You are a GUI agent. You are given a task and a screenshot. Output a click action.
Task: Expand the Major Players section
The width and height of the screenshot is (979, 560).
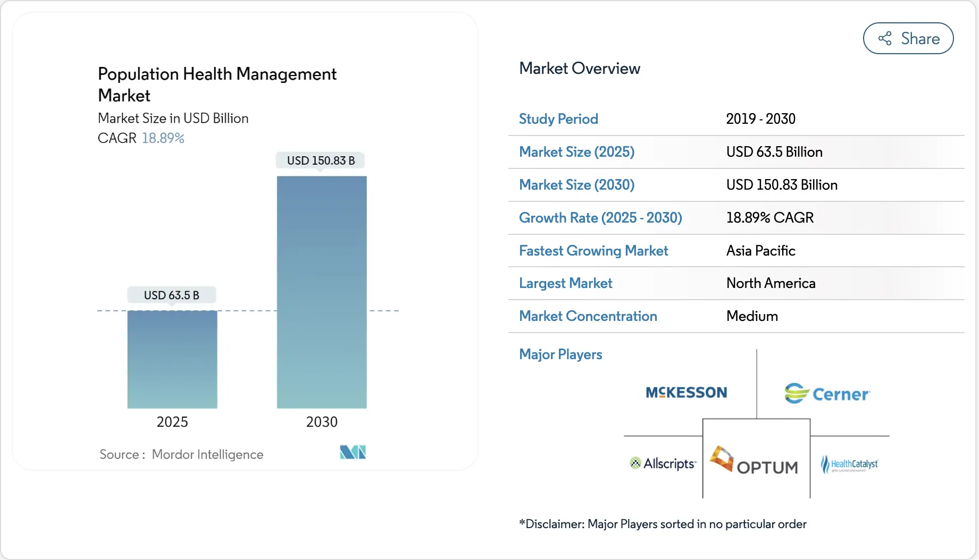pos(560,354)
